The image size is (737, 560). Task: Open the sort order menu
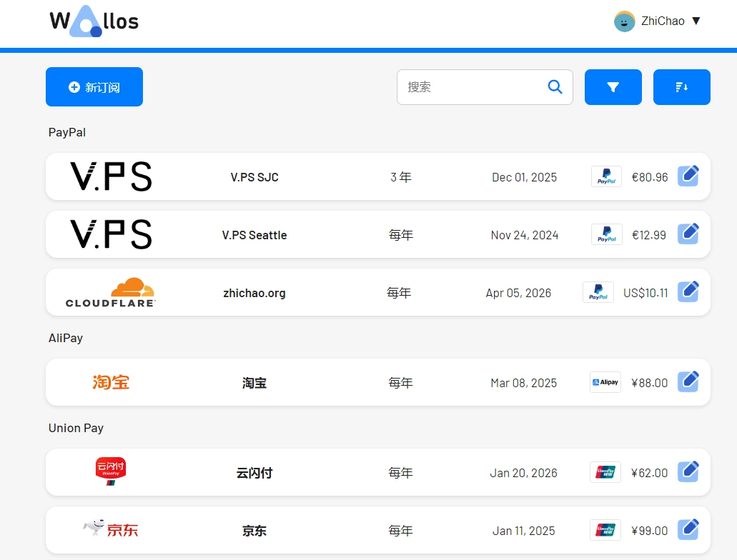tap(681, 87)
